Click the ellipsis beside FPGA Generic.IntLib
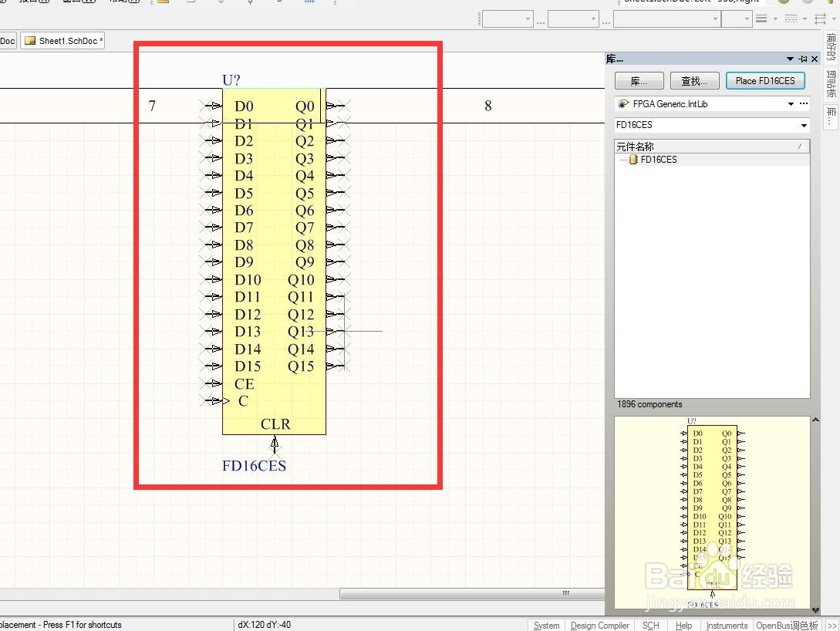The height and width of the screenshot is (631, 840). click(x=804, y=103)
